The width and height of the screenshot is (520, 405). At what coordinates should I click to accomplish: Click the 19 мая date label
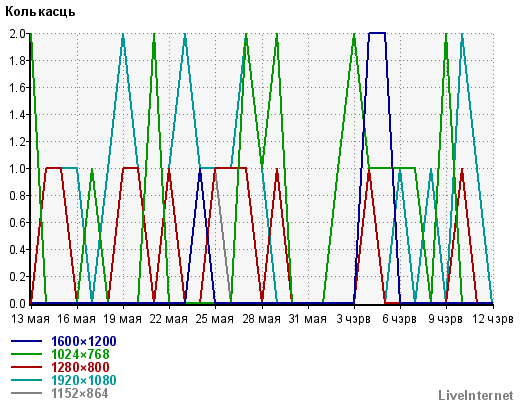tap(123, 319)
